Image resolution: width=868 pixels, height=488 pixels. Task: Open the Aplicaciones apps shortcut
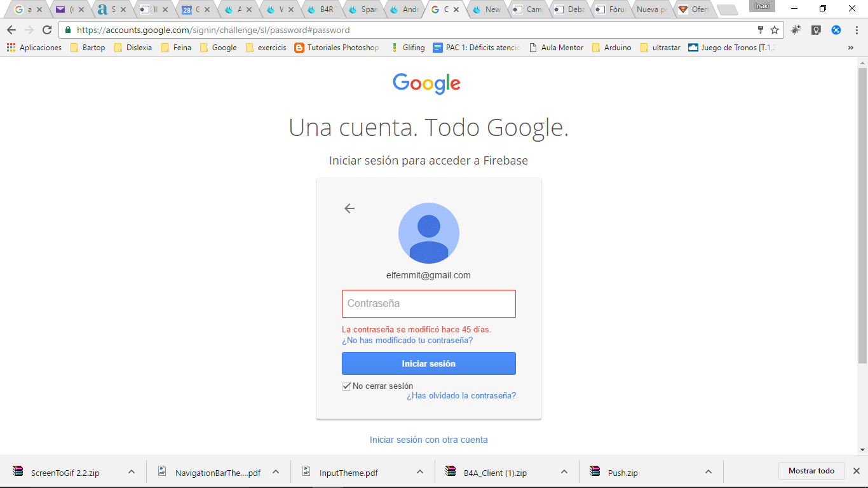click(x=34, y=48)
